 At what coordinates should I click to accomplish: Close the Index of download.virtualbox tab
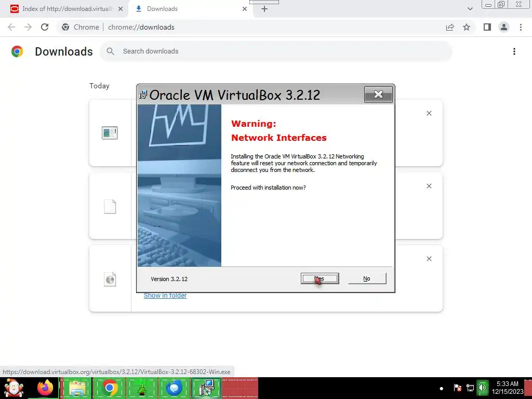[x=121, y=9]
